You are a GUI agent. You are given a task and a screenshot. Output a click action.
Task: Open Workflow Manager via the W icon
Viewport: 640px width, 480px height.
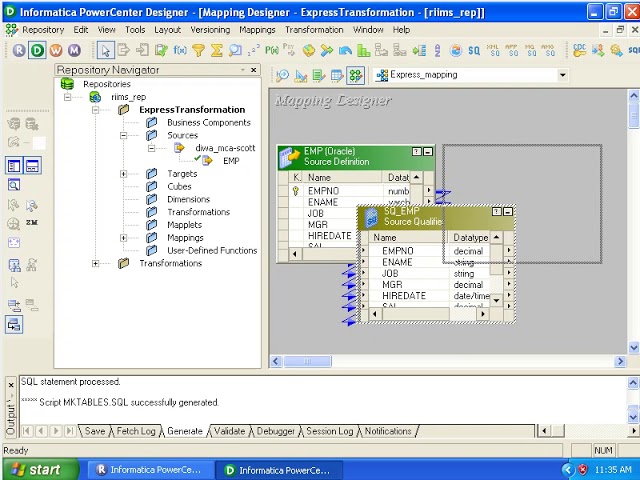pos(56,50)
